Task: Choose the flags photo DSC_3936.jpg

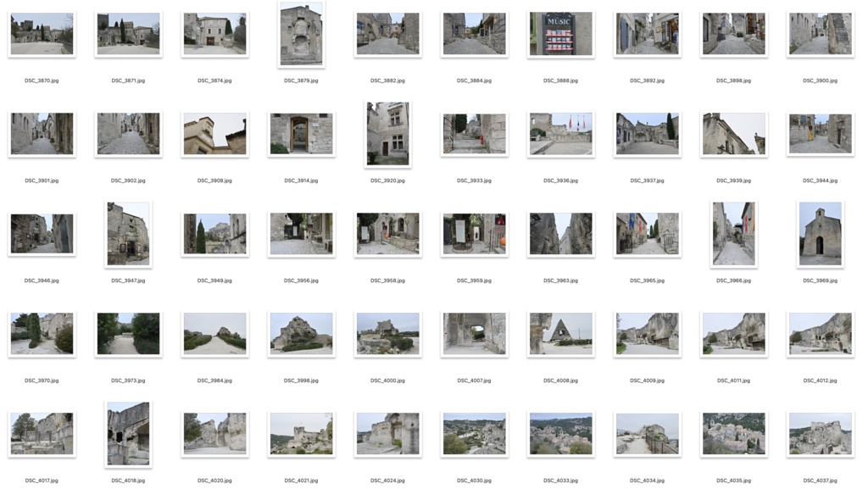Action: 561,134
